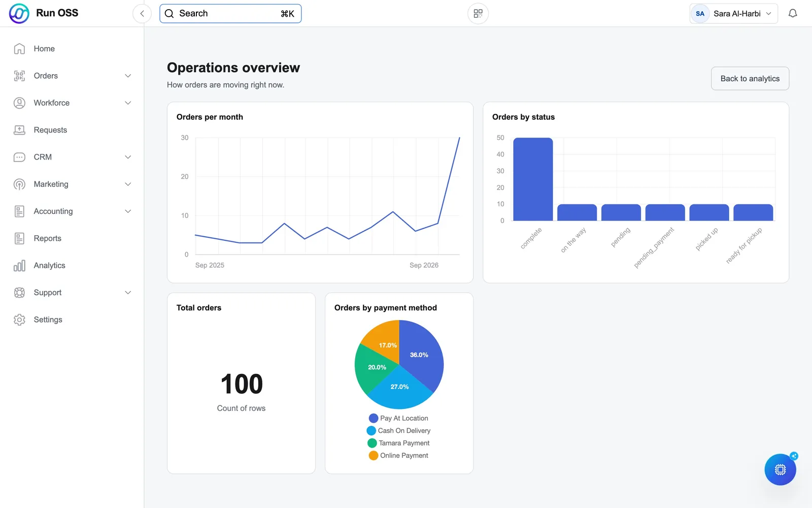Click the Sep 2025 axis label
Screen dimensions: 812x508
(210, 265)
